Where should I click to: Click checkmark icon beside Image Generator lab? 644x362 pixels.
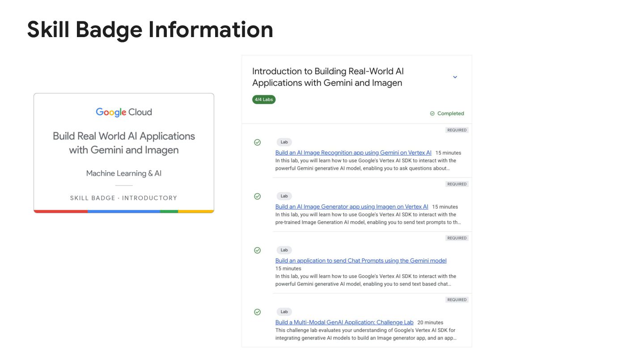(x=257, y=196)
